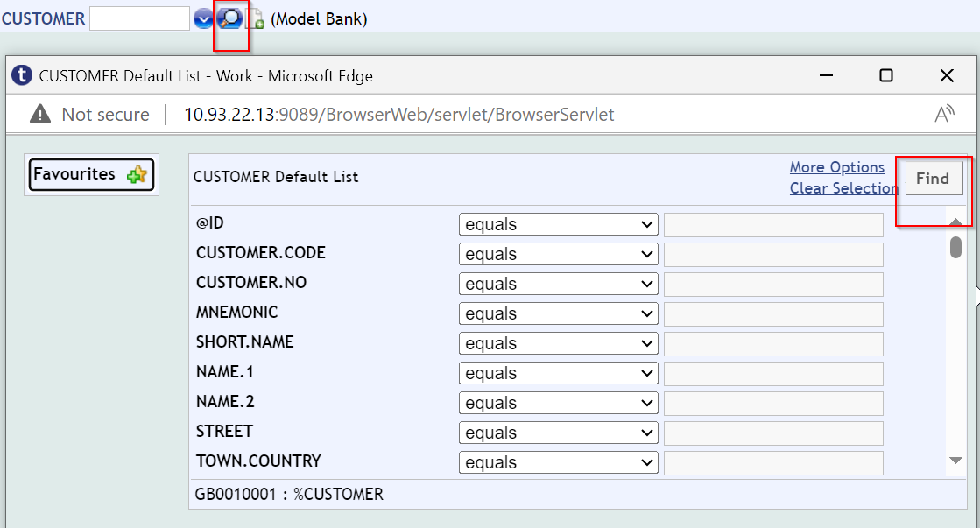
Task: Click the Clear Selection link
Action: 843,188
